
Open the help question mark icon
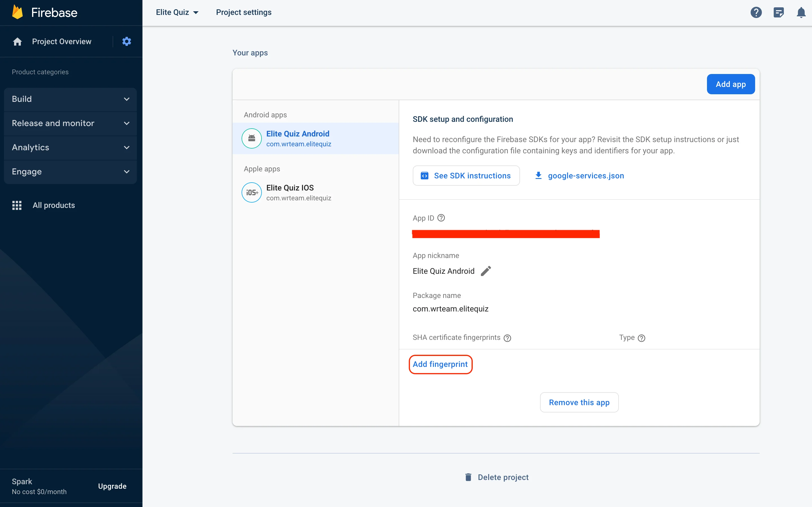click(x=756, y=12)
